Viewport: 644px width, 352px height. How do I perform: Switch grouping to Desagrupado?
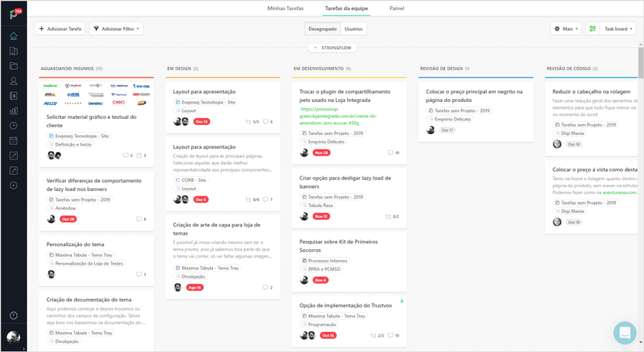coord(323,28)
